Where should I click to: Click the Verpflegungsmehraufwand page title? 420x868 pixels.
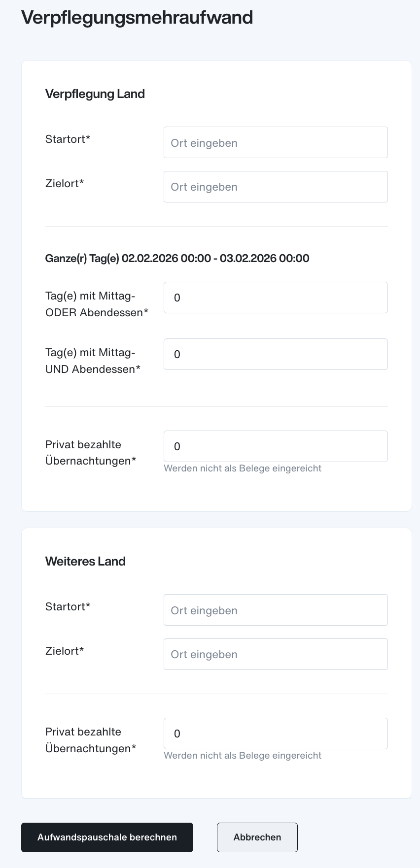(137, 17)
